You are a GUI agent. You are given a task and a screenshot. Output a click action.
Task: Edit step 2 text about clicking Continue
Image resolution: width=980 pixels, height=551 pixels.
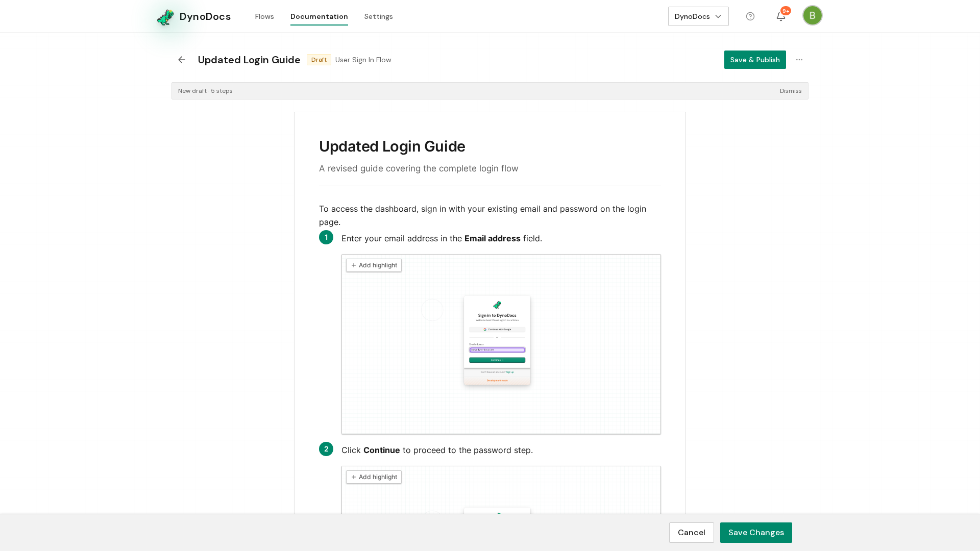click(437, 450)
